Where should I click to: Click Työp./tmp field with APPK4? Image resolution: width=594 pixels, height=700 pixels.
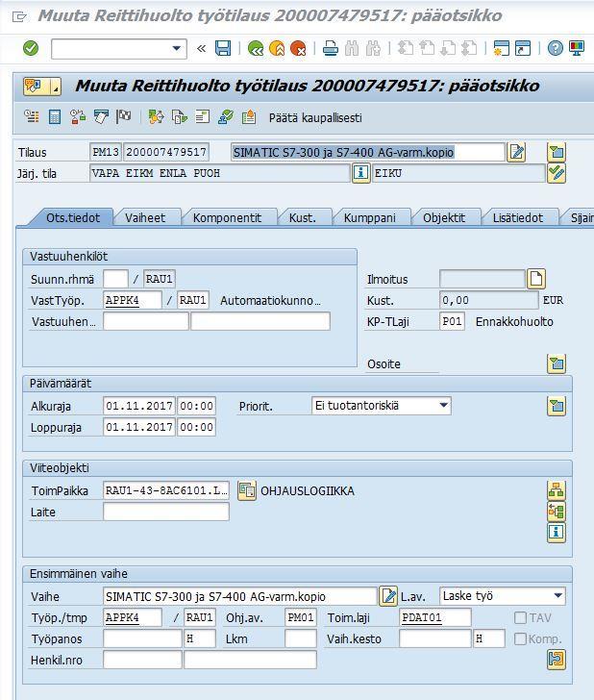point(132,618)
